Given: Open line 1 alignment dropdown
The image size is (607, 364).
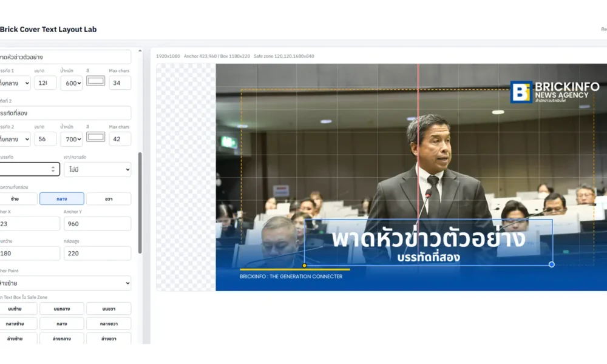Looking at the screenshot, I should tap(15, 83).
